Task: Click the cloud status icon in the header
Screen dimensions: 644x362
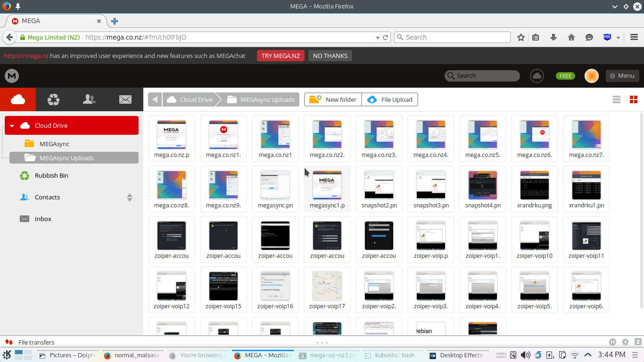Action: [x=537, y=75]
